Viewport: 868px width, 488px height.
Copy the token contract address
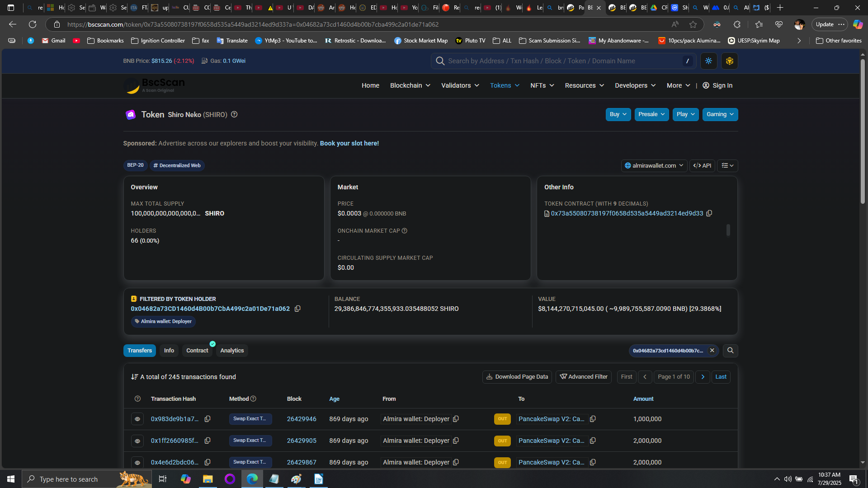(709, 213)
